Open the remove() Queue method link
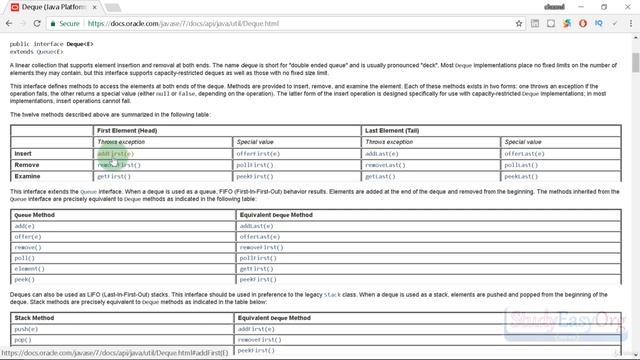The width and height of the screenshot is (640, 360). [x=28, y=247]
